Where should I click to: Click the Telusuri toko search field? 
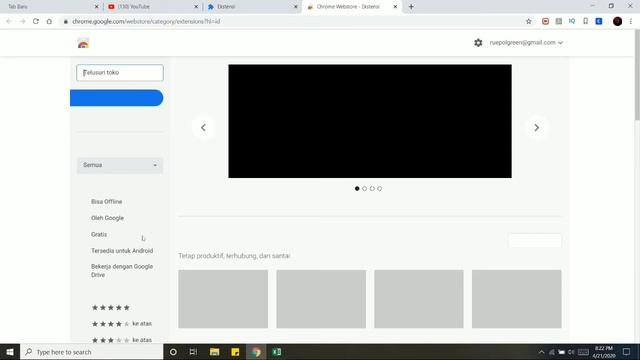120,73
